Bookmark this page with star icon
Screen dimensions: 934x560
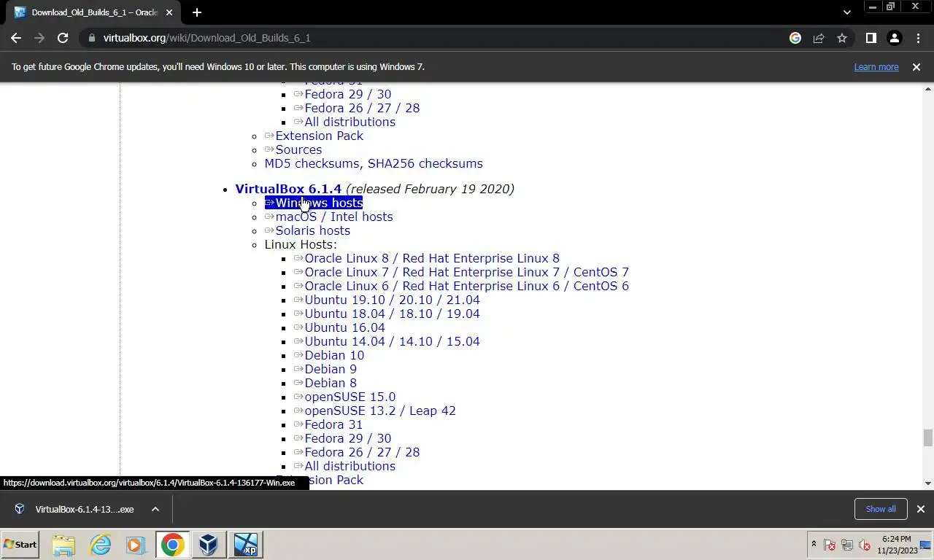[842, 38]
